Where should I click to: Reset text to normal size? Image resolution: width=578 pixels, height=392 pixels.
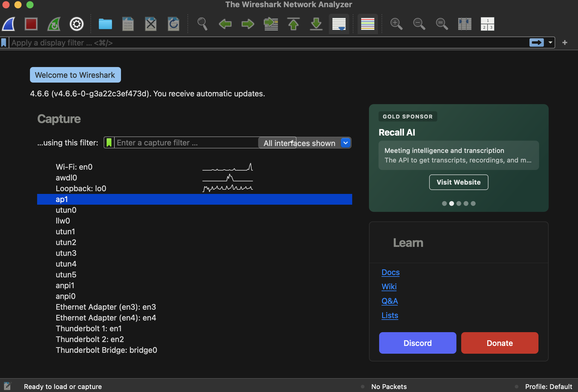442,24
